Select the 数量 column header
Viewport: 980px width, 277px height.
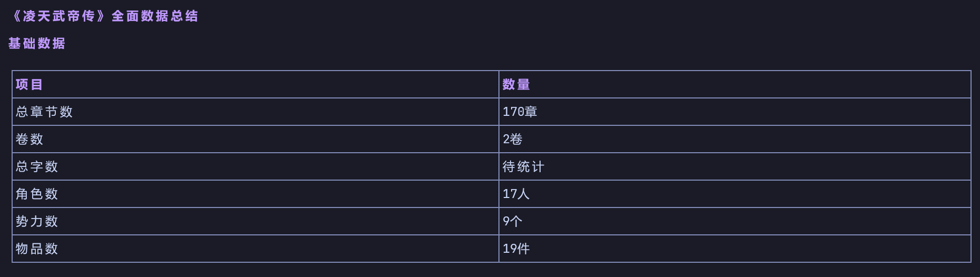[x=516, y=84]
